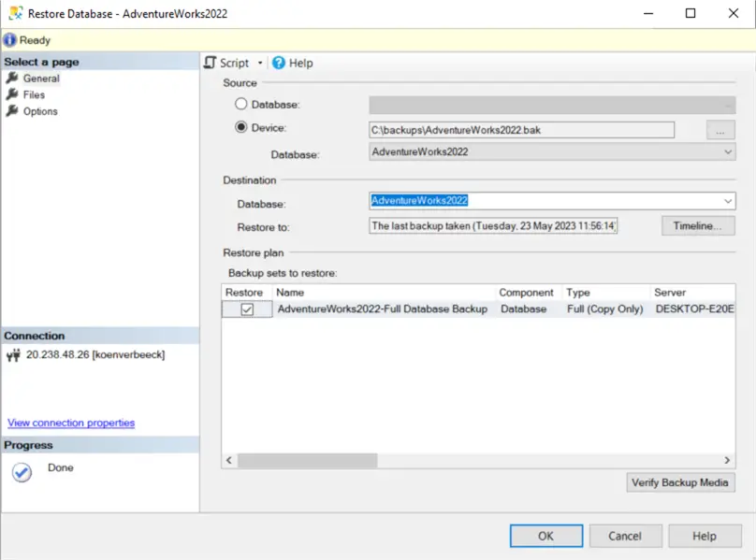Image resolution: width=756 pixels, height=560 pixels.
Task: Click the Restore Database title bar icon
Action: click(x=15, y=13)
